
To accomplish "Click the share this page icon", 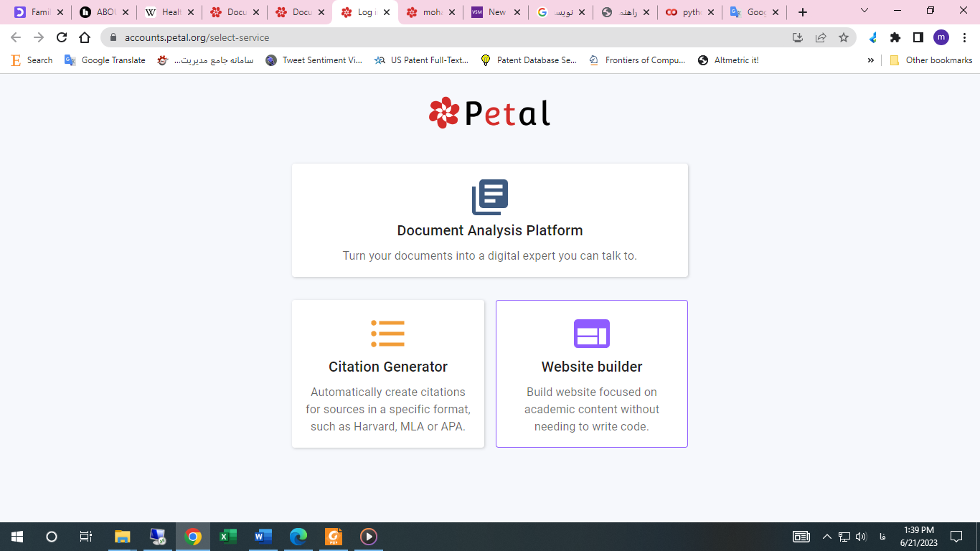I will tap(821, 37).
